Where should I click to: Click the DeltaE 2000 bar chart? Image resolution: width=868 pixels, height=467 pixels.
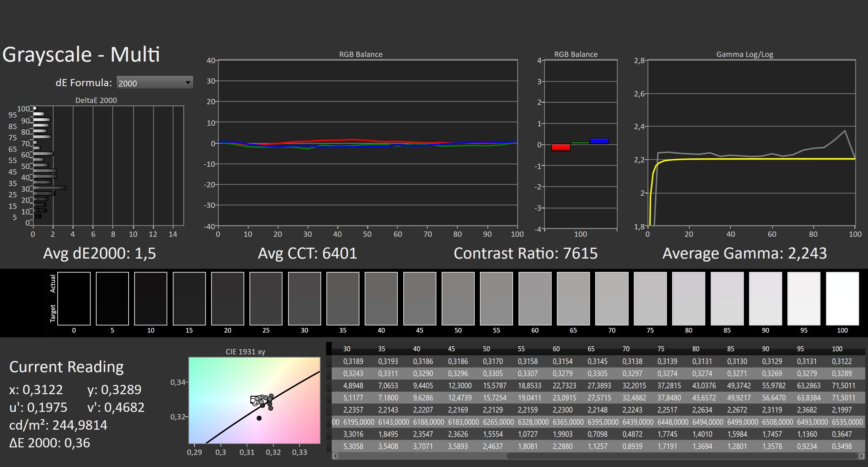click(x=108, y=165)
